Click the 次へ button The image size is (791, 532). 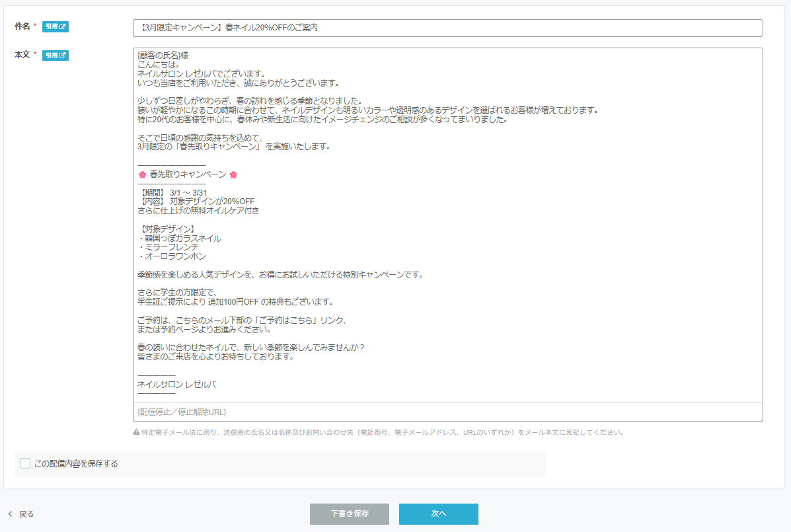pyautogui.click(x=438, y=514)
